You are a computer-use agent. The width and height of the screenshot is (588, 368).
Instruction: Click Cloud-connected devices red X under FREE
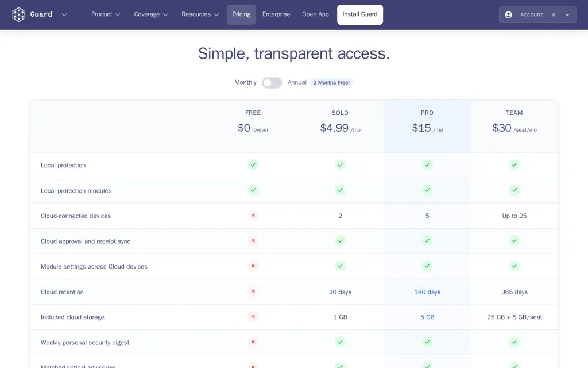253,216
